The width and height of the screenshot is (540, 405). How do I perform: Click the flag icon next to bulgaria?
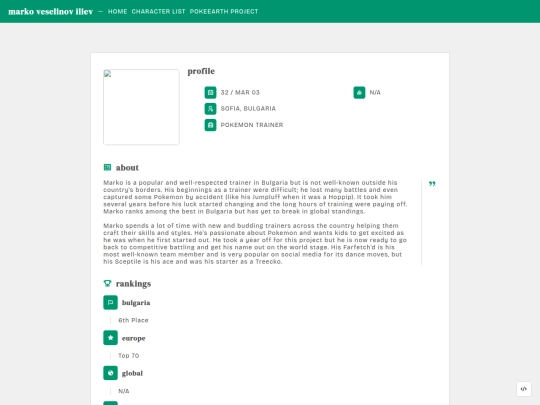click(111, 303)
